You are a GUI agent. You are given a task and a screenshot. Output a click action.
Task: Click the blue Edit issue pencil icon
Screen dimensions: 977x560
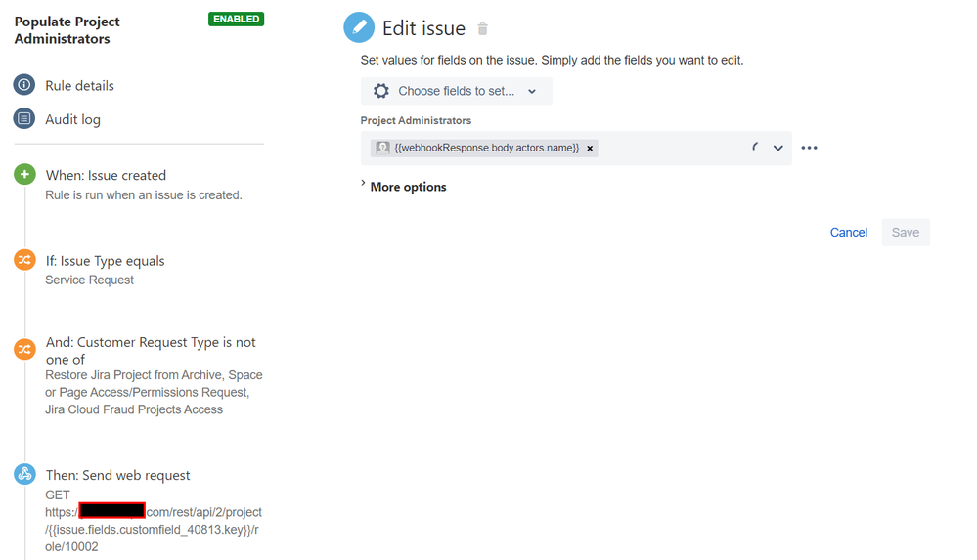click(x=359, y=27)
